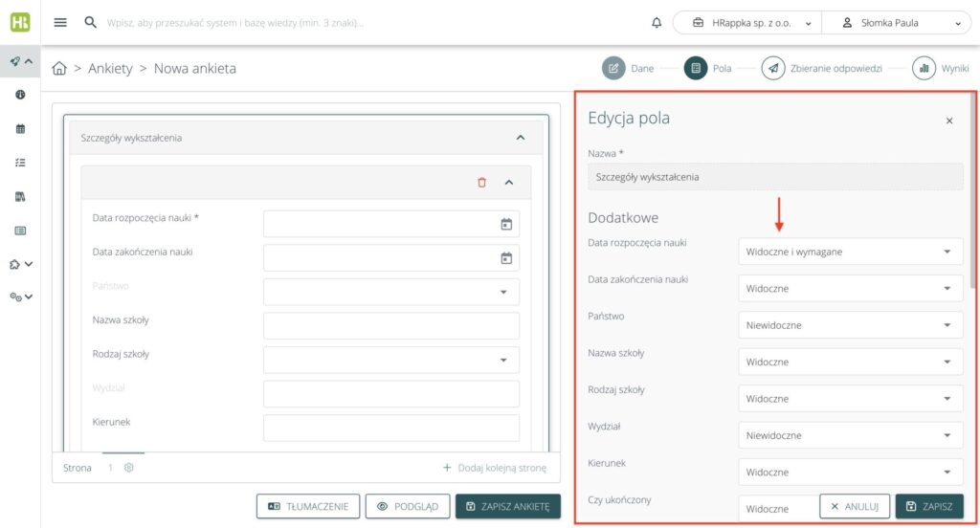Screen dimensions: 980x528
Task: Click the home breadcrumb icon
Action: coord(59,69)
